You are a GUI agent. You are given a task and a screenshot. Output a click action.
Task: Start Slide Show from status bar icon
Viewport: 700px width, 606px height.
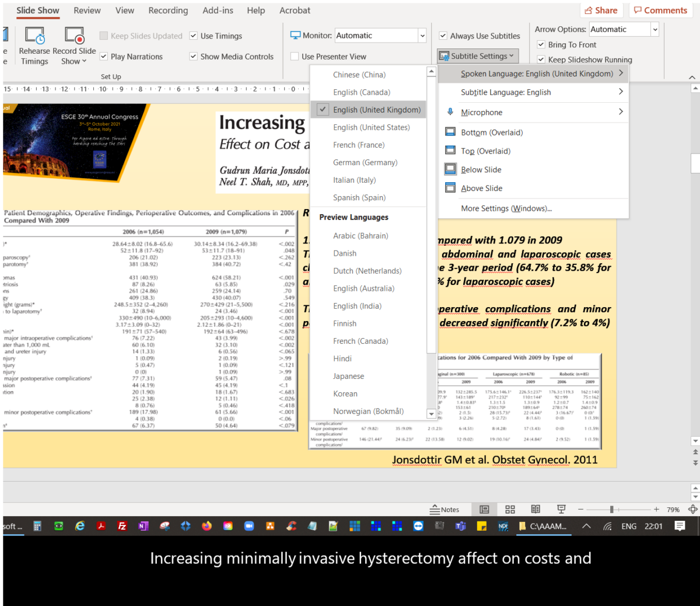561,509
